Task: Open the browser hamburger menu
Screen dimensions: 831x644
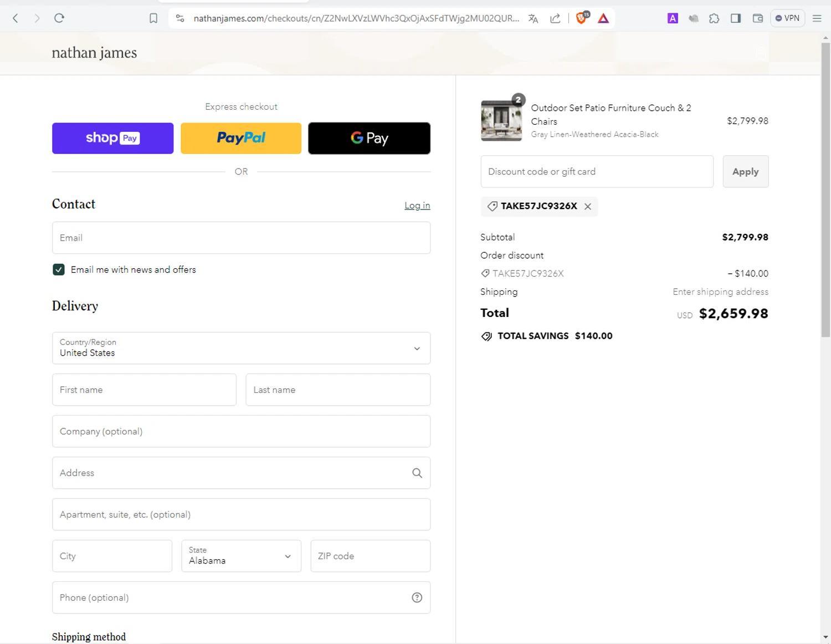Action: point(817,18)
